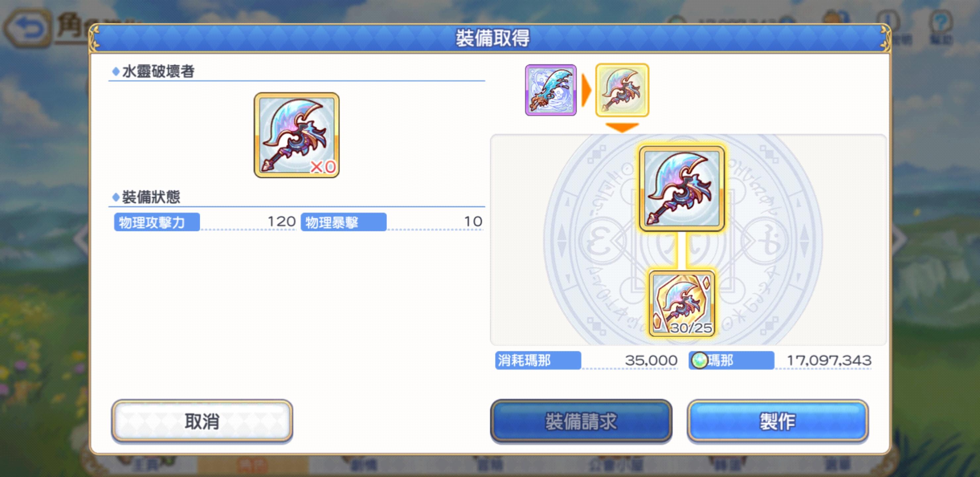Click the 水靈破壞者 equipment icon with x0
The width and height of the screenshot is (980, 477).
pos(296,135)
